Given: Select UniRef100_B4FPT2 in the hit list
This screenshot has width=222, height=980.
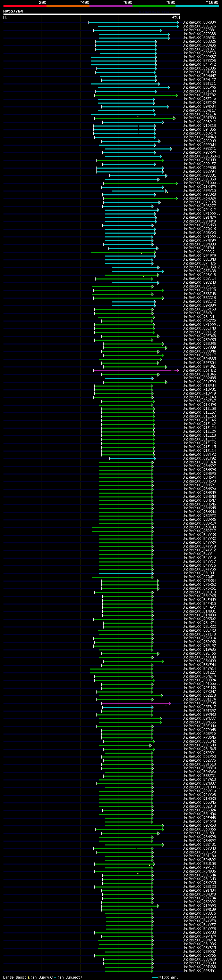Looking at the screenshot, I should [199, 65].
